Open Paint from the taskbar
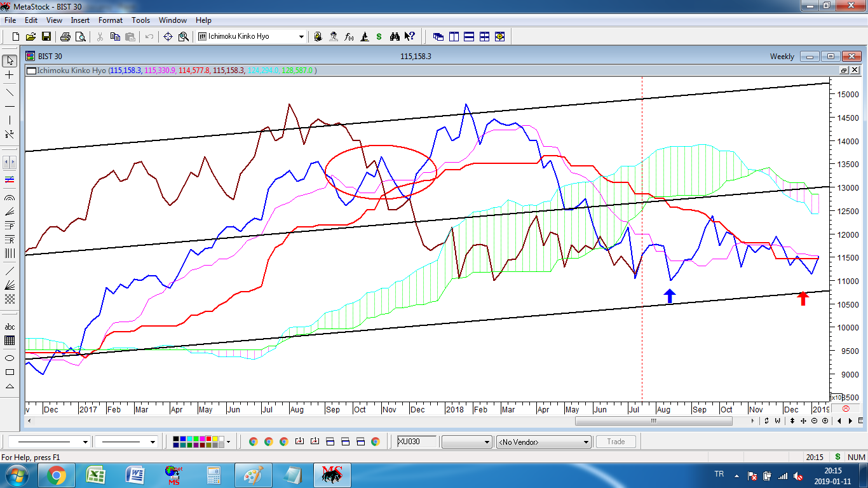The image size is (868, 488). pyautogui.click(x=253, y=475)
